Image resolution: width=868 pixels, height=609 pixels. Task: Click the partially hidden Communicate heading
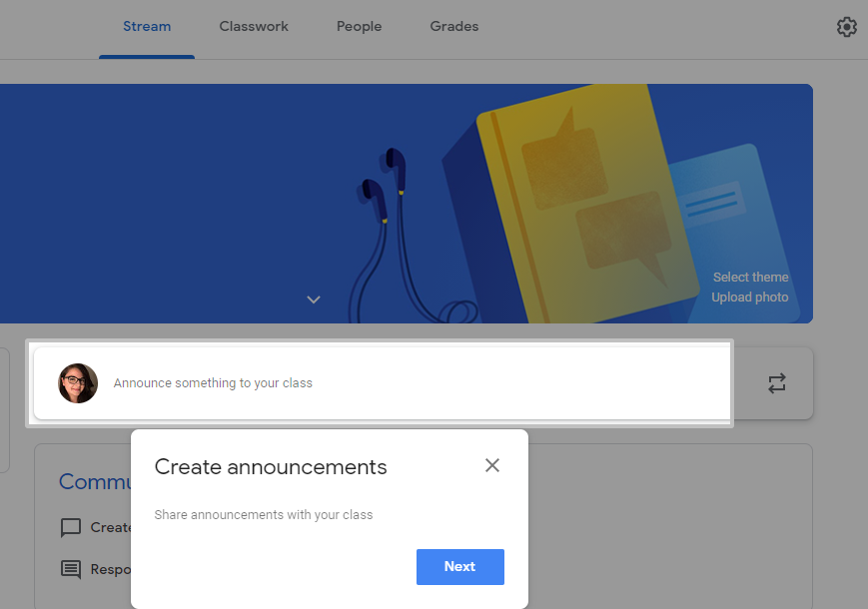95,482
